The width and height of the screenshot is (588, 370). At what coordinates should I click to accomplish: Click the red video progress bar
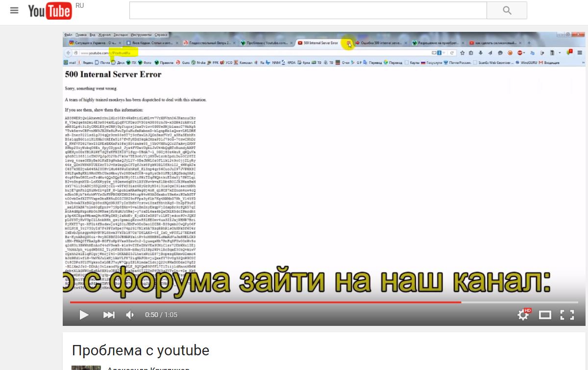coord(265,302)
